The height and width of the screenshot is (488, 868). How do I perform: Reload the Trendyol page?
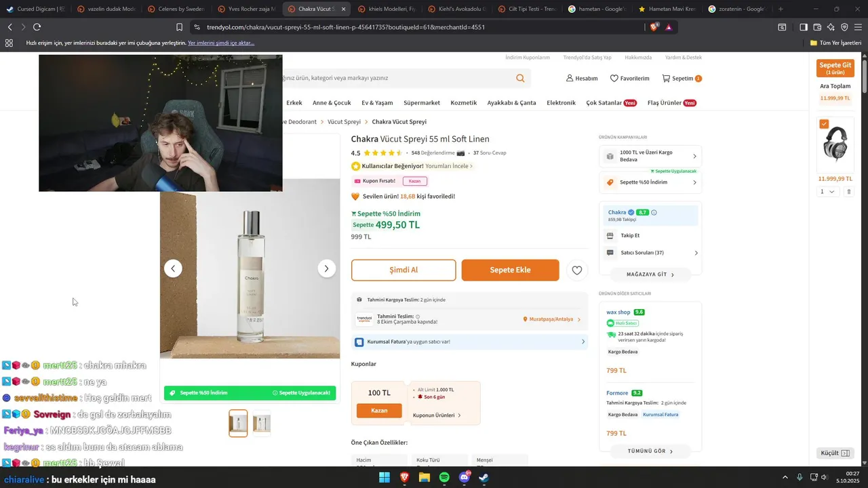(x=37, y=27)
